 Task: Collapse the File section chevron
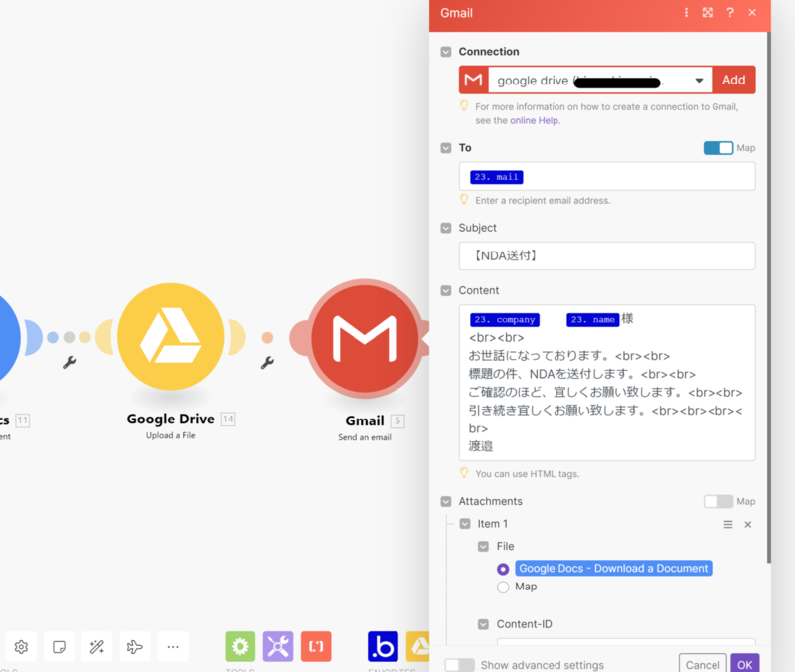(484, 546)
